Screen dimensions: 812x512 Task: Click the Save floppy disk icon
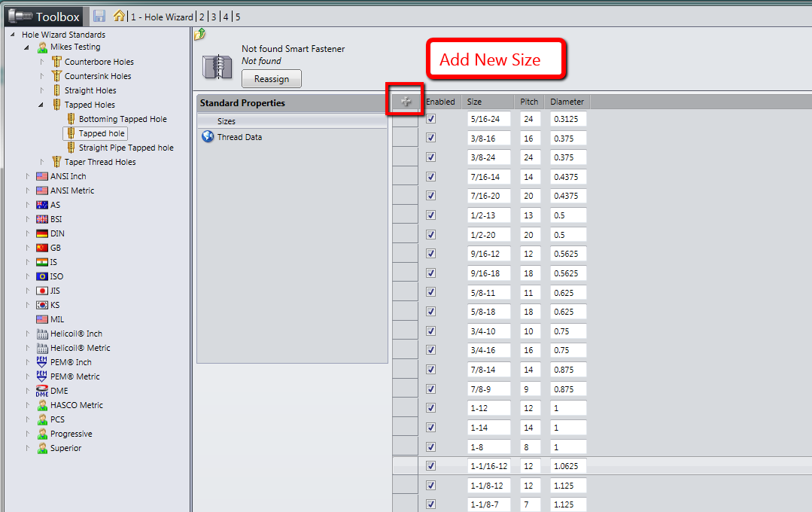pyautogui.click(x=99, y=16)
